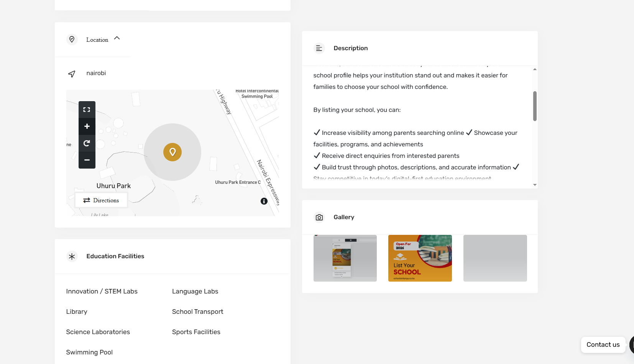
Task: Zoom out on the map
Action: (x=87, y=160)
